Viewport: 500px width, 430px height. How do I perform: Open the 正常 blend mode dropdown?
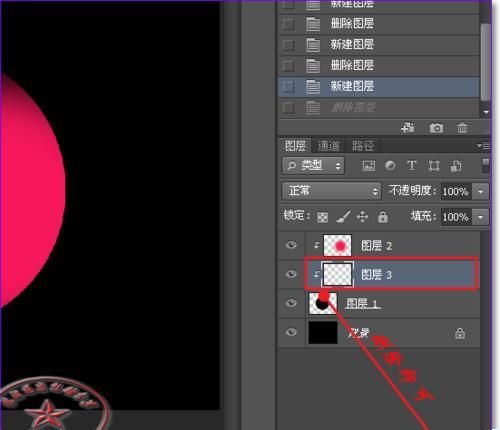331,191
